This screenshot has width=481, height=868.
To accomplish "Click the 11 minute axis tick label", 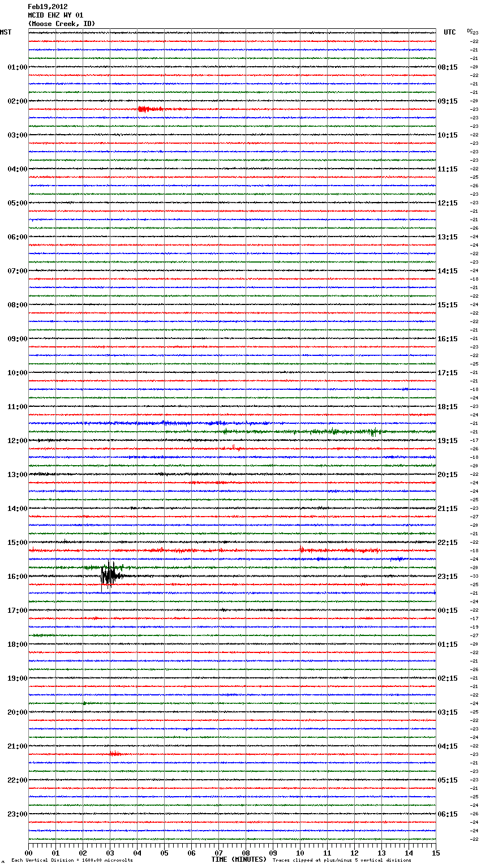I will (327, 853).
